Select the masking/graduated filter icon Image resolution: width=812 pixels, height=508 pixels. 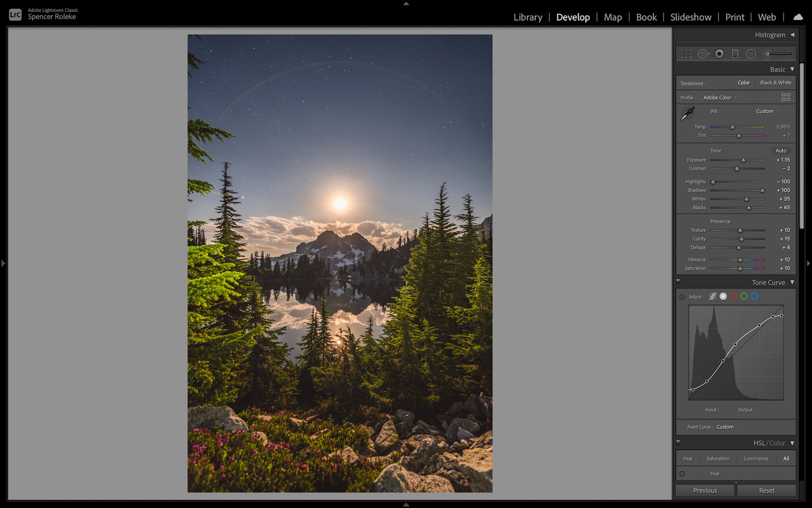[x=736, y=53]
